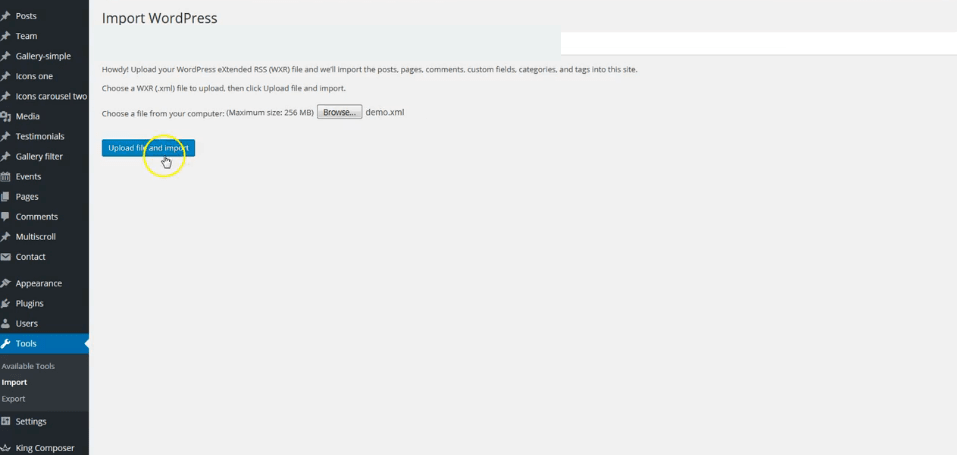
Task: Click the Media icon in sidebar
Action: point(6,116)
